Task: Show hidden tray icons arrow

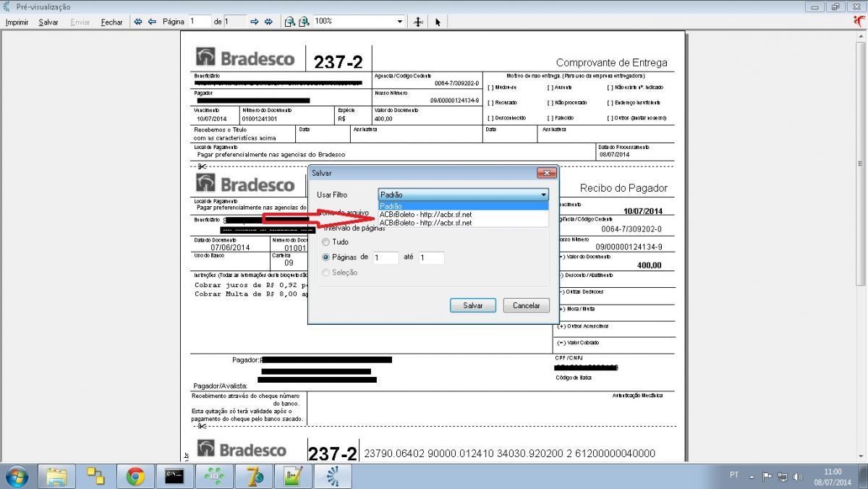Action: tap(752, 477)
